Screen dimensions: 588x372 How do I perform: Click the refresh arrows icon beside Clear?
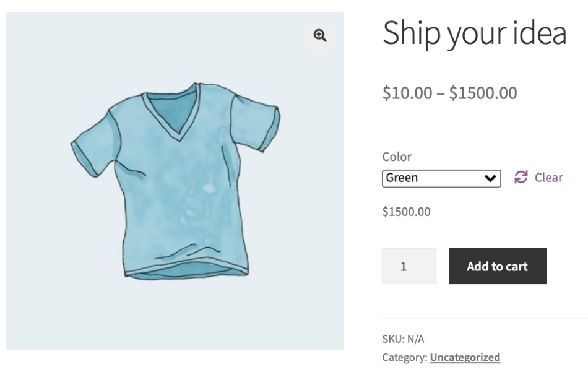coord(521,178)
